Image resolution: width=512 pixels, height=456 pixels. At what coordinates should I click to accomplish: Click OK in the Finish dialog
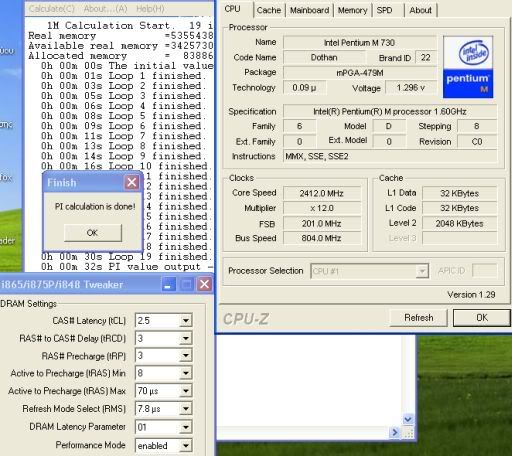click(93, 233)
